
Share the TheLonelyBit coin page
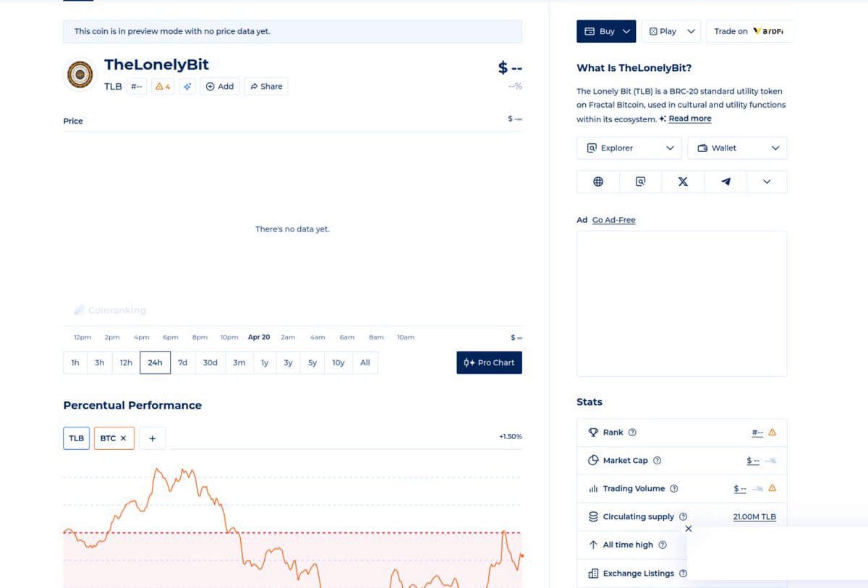266,86
